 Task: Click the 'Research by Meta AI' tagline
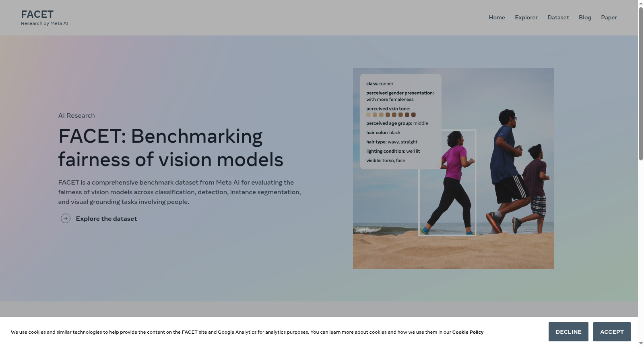coord(45,23)
